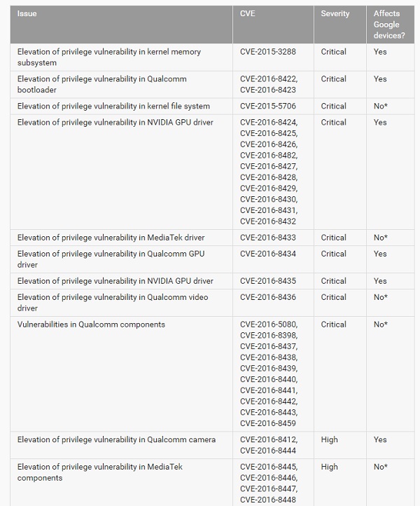Click the Affects Google devices header

(x=389, y=25)
